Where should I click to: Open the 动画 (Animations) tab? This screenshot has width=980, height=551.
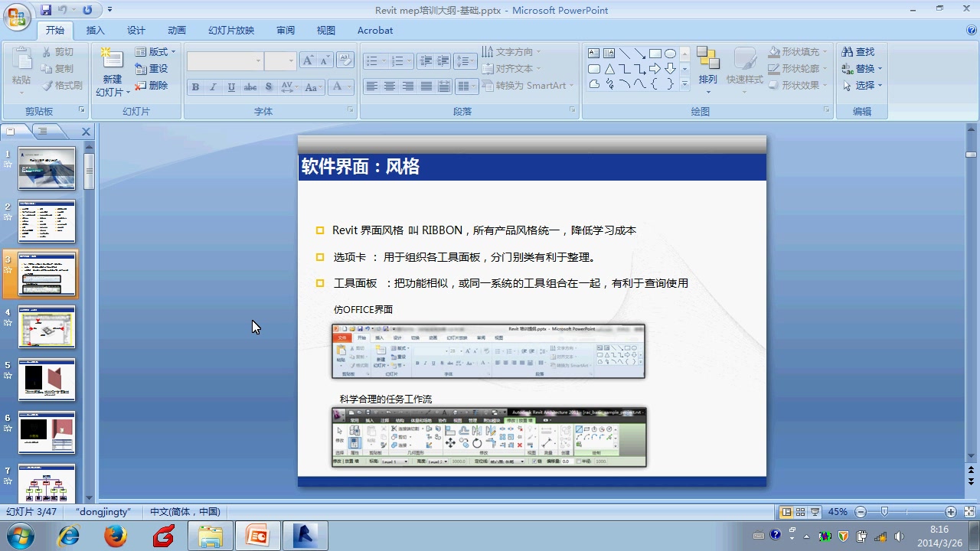[x=177, y=31]
